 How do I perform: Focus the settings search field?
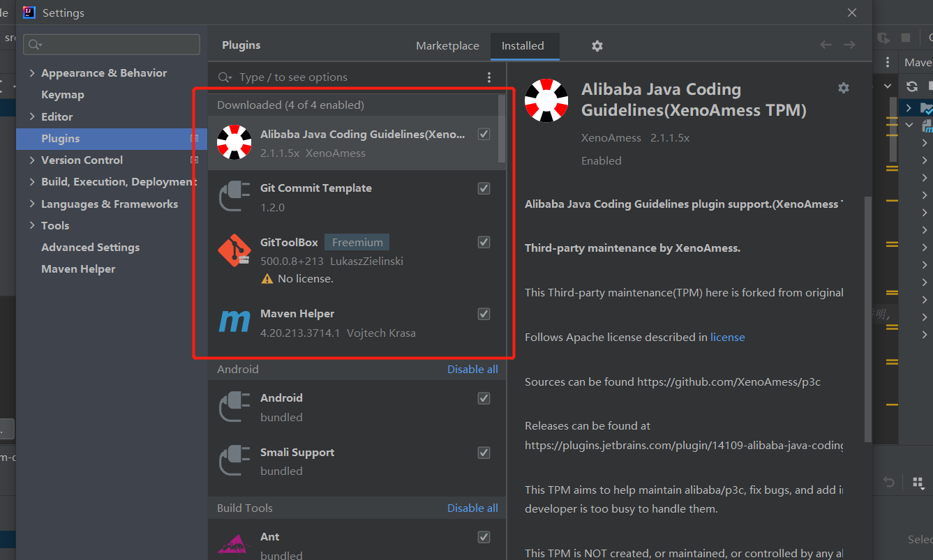click(112, 45)
